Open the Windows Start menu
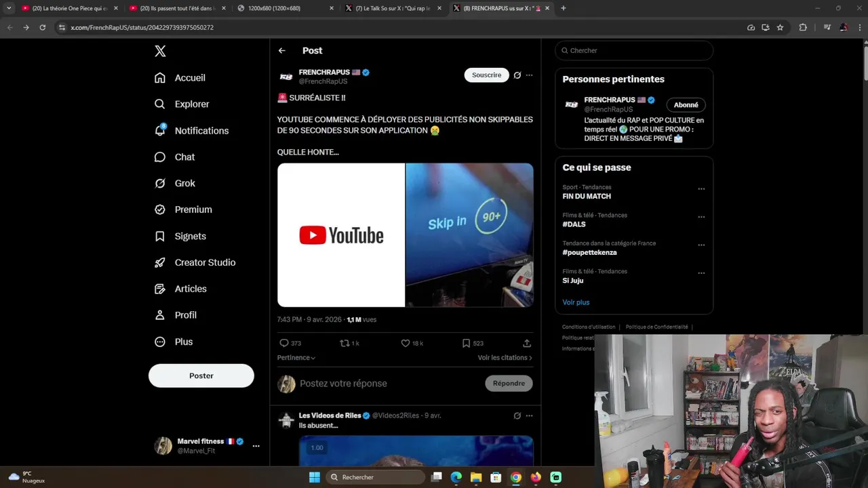Viewport: 868px width, 488px height. click(x=315, y=477)
